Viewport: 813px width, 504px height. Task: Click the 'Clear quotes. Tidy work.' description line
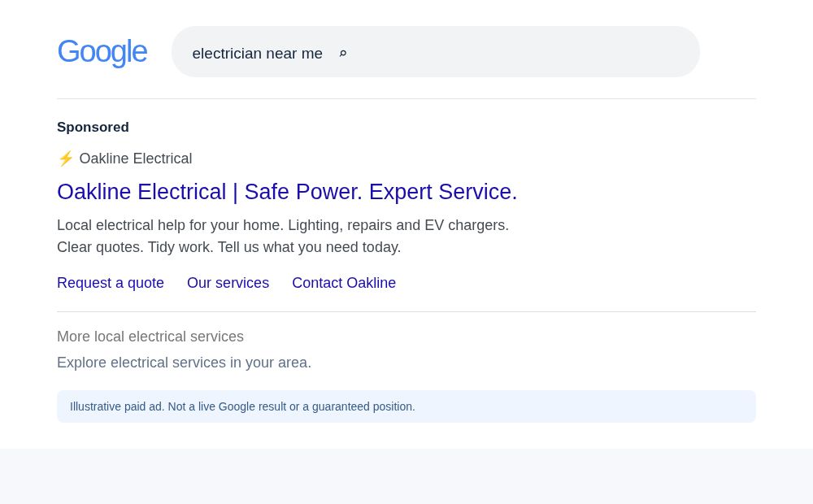[228, 247]
